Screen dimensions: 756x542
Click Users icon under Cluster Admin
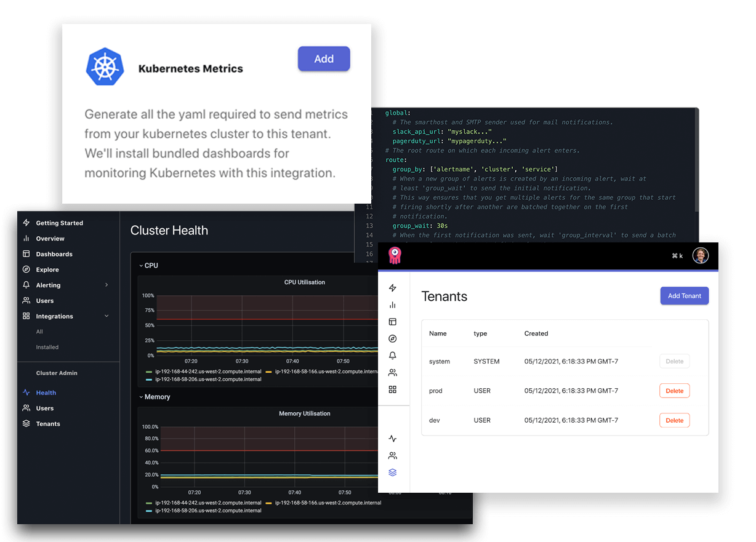tap(26, 408)
